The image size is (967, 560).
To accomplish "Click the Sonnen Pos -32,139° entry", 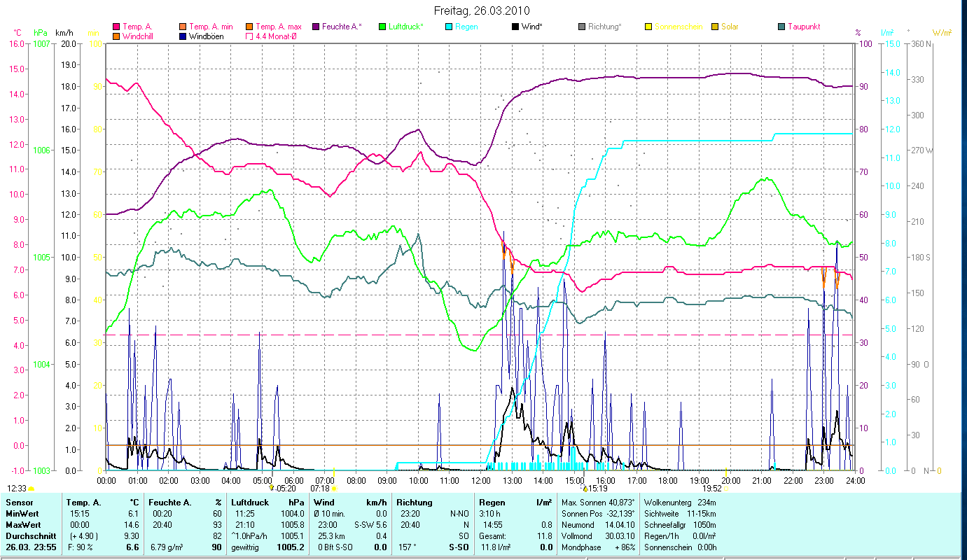I will coord(598,514).
